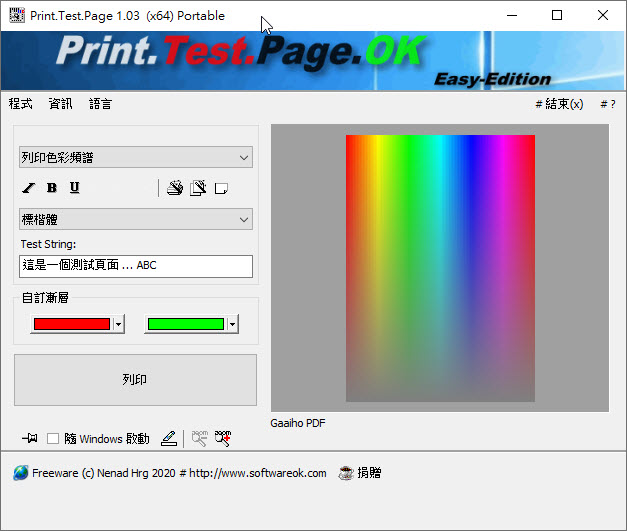Click the page setup icon with pencil

pyautogui.click(x=198, y=188)
